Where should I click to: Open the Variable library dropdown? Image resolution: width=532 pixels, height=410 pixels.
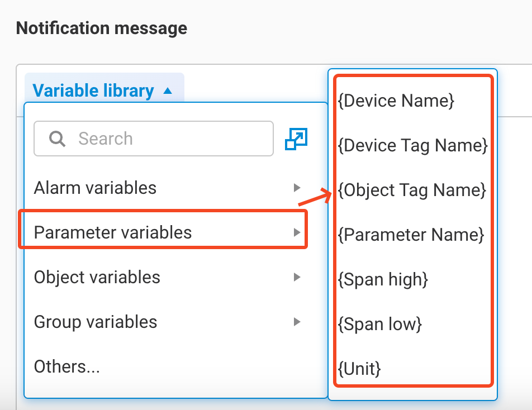tap(93, 90)
